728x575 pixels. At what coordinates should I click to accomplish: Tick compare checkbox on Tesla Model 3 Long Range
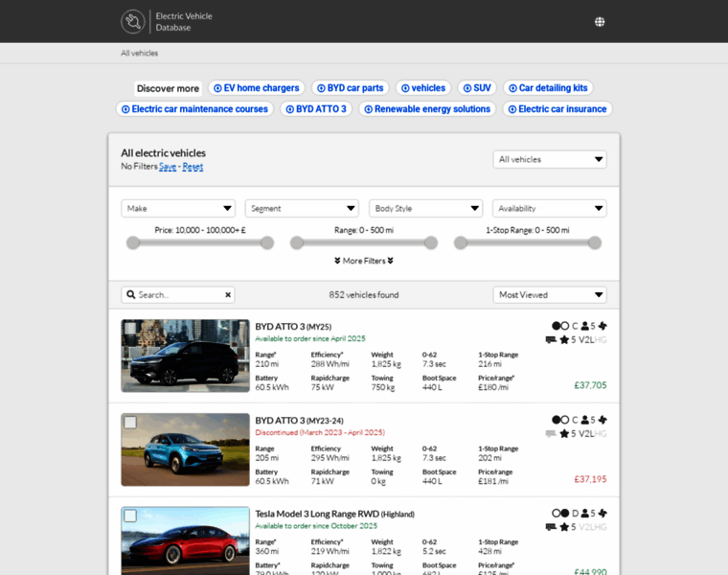point(130,516)
